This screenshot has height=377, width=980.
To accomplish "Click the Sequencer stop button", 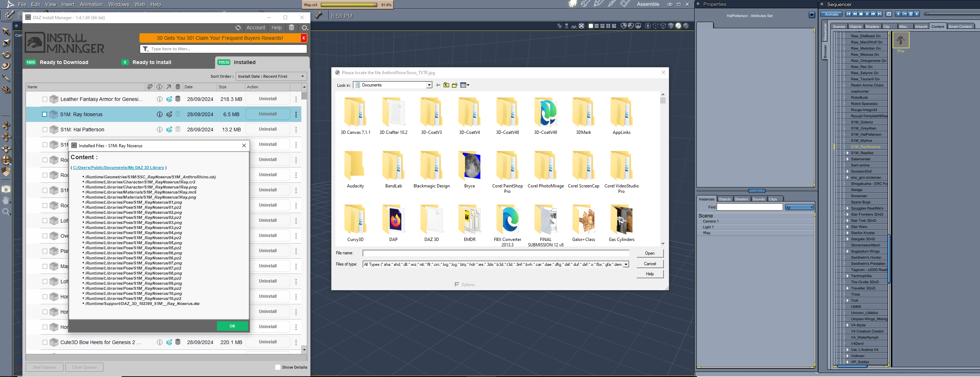I will pyautogui.click(x=861, y=14).
